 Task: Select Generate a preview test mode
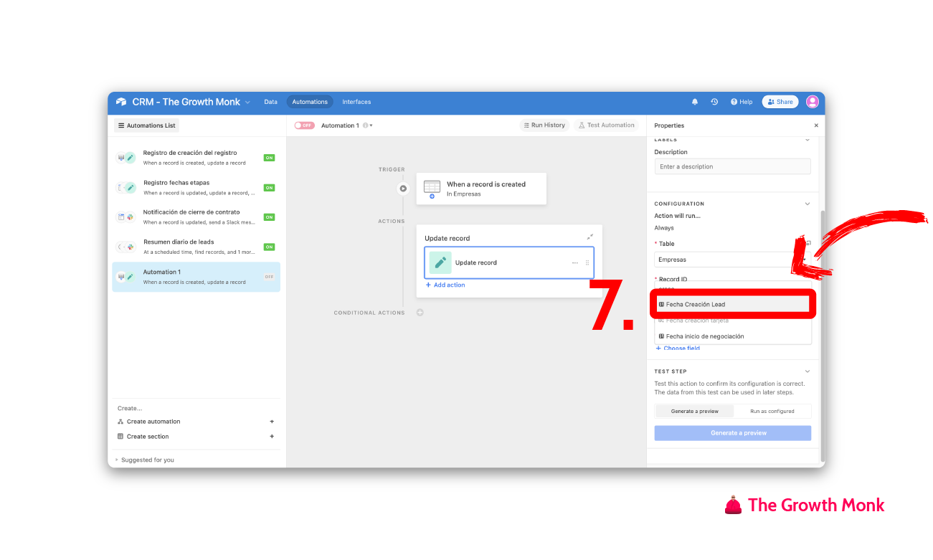(694, 412)
